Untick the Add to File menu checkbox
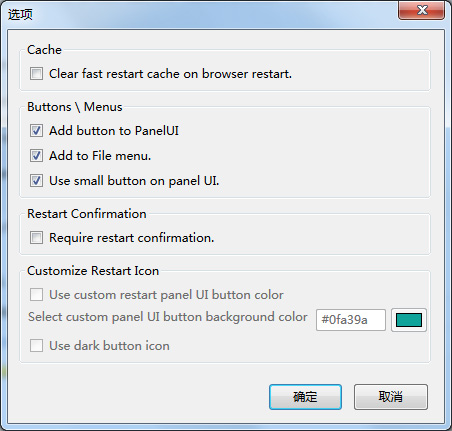 coord(36,156)
